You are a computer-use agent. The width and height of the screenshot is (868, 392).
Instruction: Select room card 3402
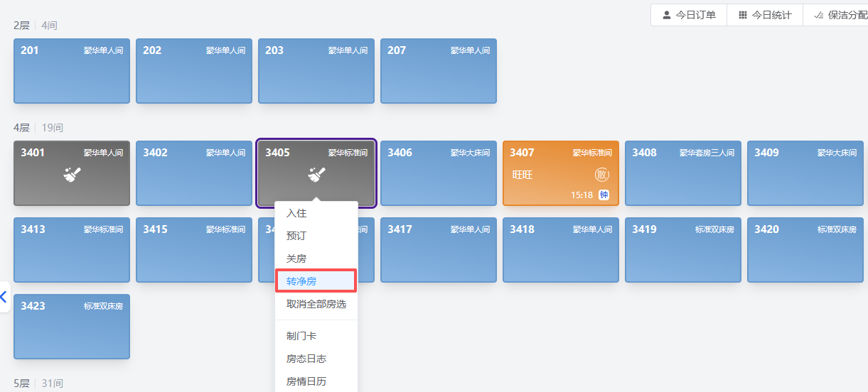coord(194,173)
